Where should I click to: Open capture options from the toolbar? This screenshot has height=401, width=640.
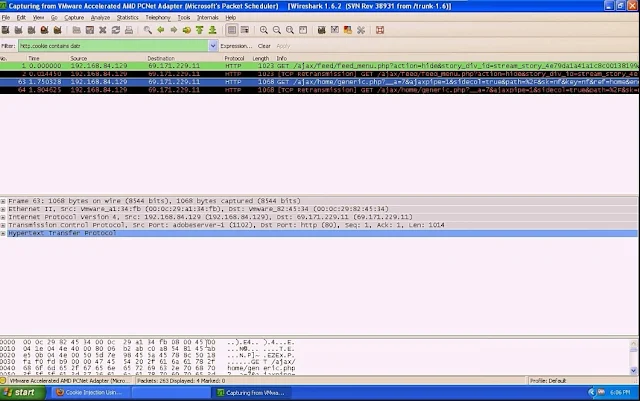(x=18, y=30)
